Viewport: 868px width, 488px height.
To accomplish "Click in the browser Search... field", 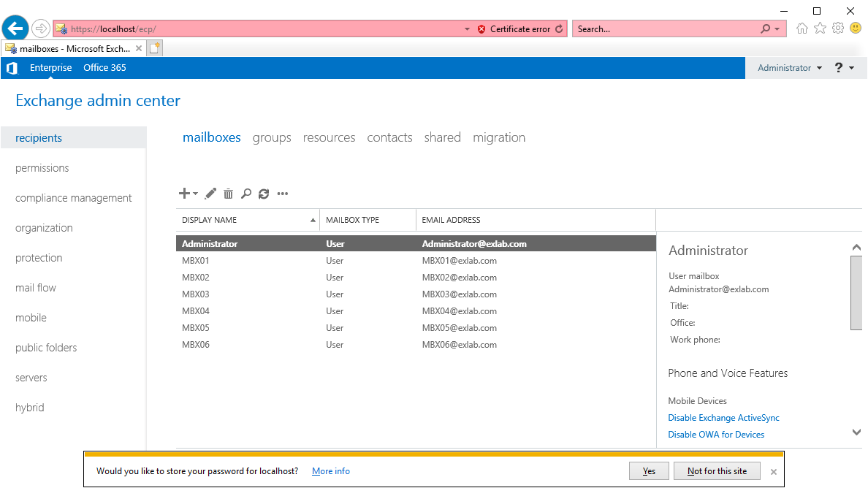I will (x=666, y=28).
